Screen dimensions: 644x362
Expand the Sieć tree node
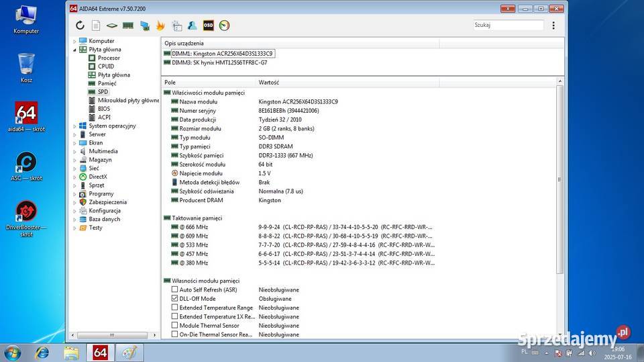[x=74, y=169]
